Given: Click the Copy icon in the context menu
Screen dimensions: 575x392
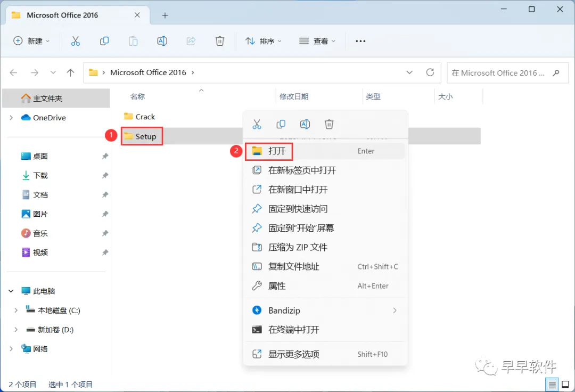Looking at the screenshot, I should [281, 124].
